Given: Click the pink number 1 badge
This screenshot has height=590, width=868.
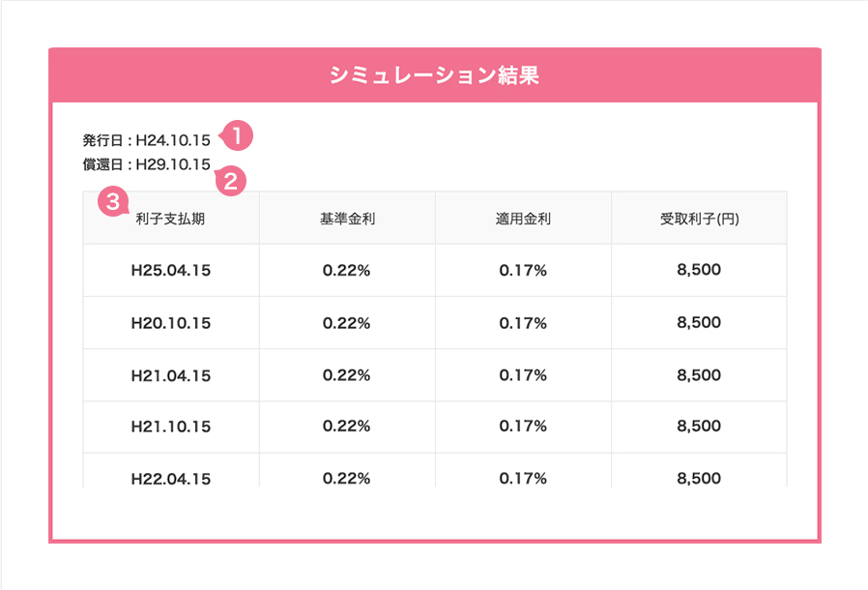Looking at the screenshot, I should pyautogui.click(x=237, y=136).
